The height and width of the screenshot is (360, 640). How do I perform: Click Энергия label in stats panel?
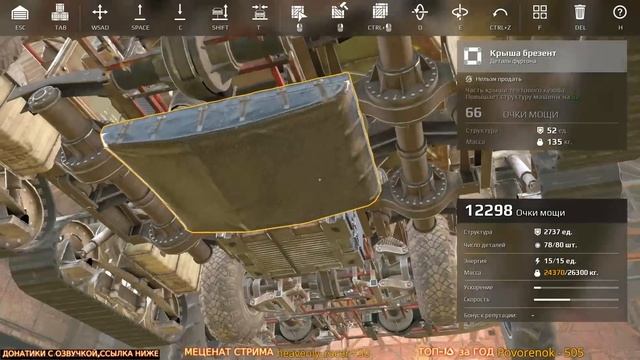tap(475, 260)
